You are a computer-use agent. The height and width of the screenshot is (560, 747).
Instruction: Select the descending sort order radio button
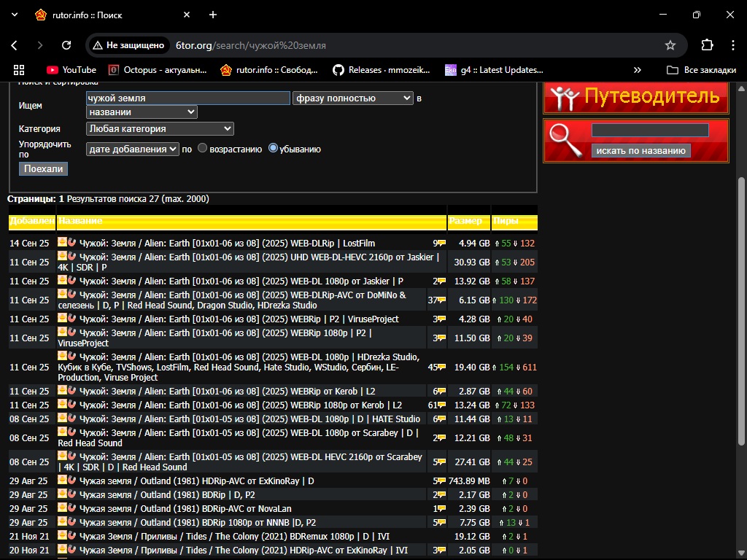click(274, 149)
